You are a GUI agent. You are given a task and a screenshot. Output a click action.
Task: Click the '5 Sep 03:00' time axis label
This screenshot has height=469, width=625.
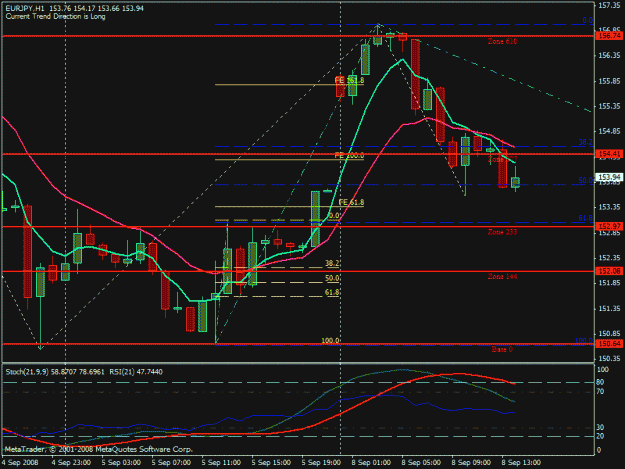121,463
